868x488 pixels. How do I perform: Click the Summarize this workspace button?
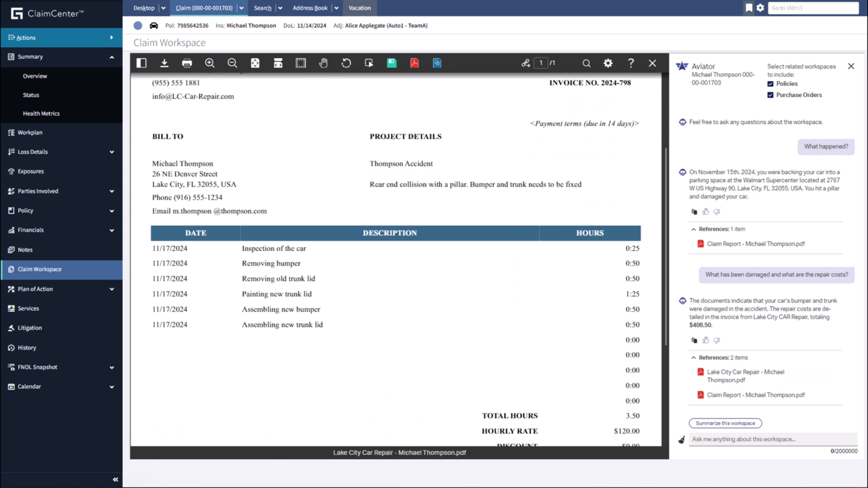point(725,423)
